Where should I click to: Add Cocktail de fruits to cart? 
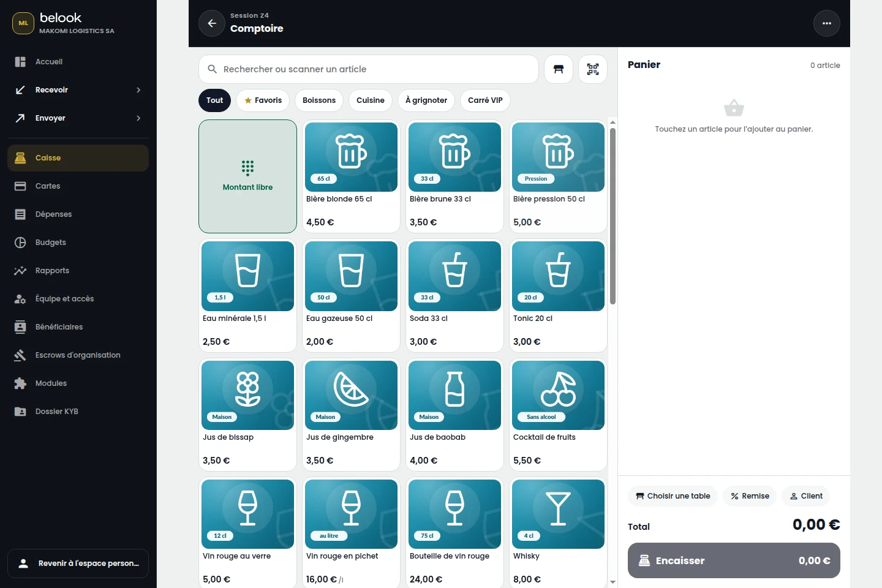coord(558,415)
